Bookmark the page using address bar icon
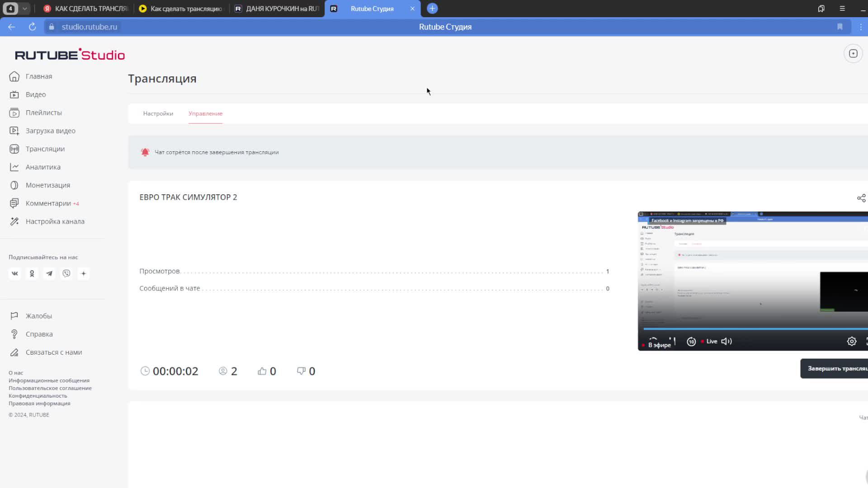The image size is (868, 488). (840, 27)
